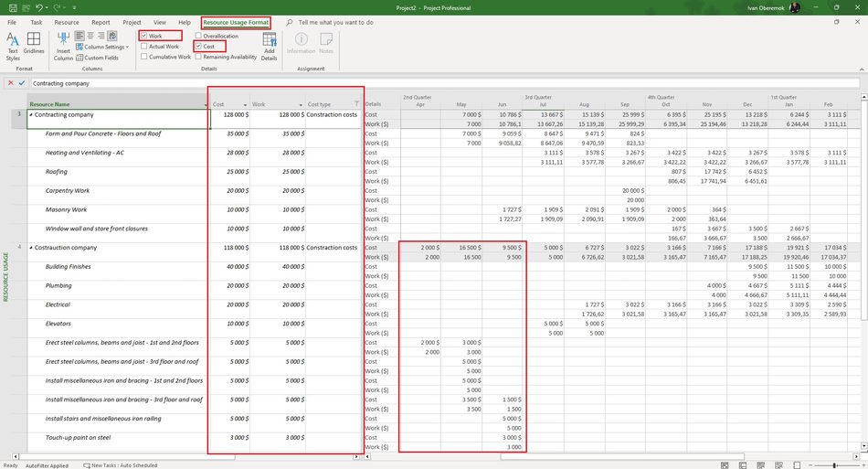868x469 pixels.
Task: Open the Help tab
Action: (x=185, y=22)
